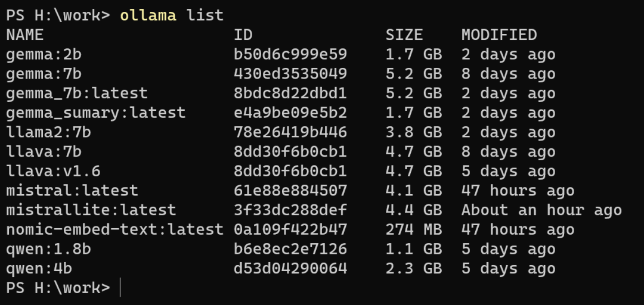Click the gemma:2b model name
This screenshot has height=305, width=644.
click(x=44, y=55)
